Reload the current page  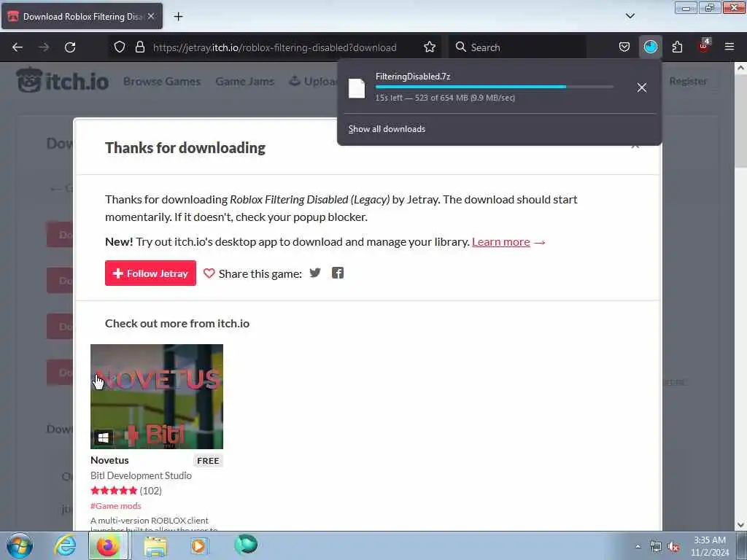click(x=70, y=47)
